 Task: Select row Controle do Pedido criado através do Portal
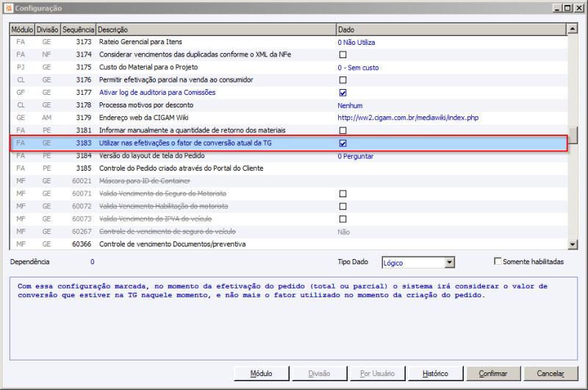coord(288,169)
